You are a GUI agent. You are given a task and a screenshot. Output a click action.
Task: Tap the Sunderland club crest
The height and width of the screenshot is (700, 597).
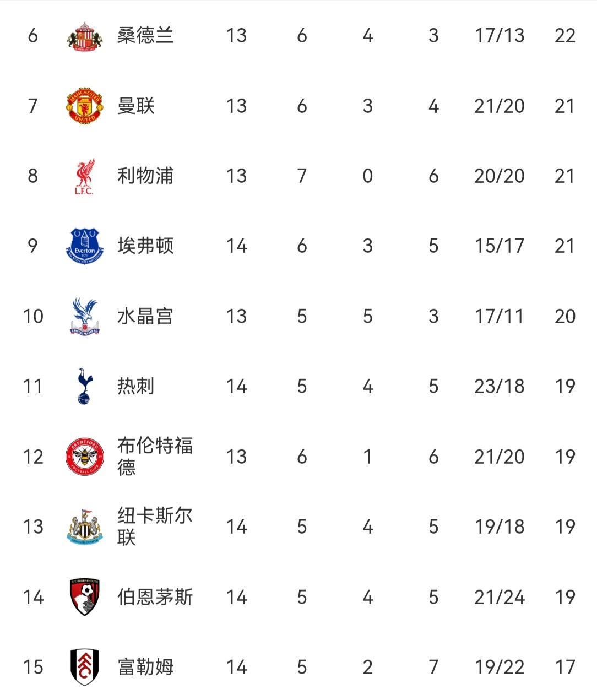click(x=85, y=36)
